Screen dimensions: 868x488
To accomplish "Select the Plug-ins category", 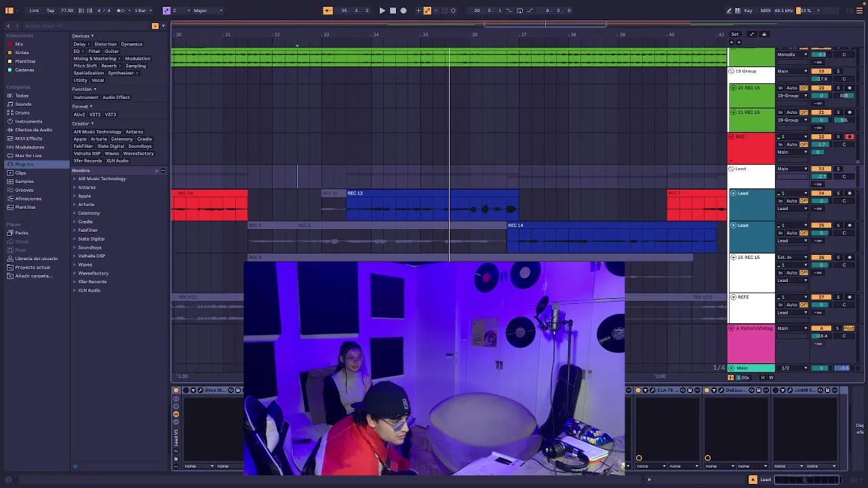I will (37, 164).
